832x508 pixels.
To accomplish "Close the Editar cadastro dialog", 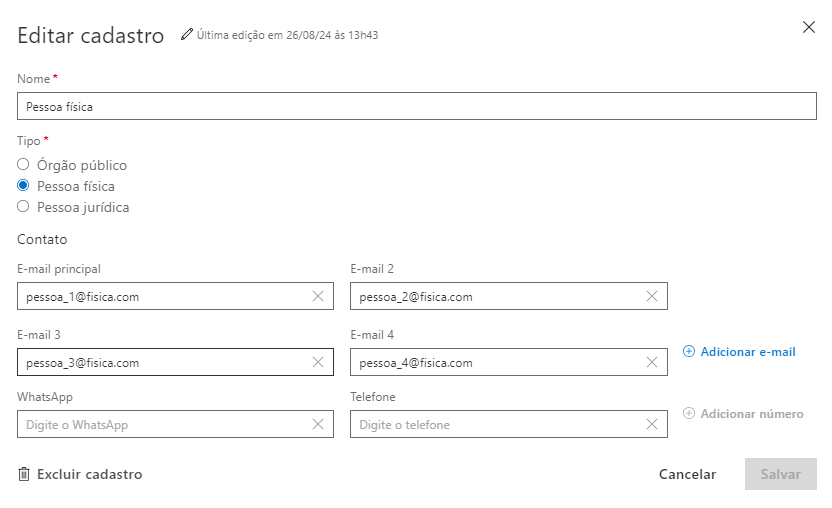I will pyautogui.click(x=809, y=28).
